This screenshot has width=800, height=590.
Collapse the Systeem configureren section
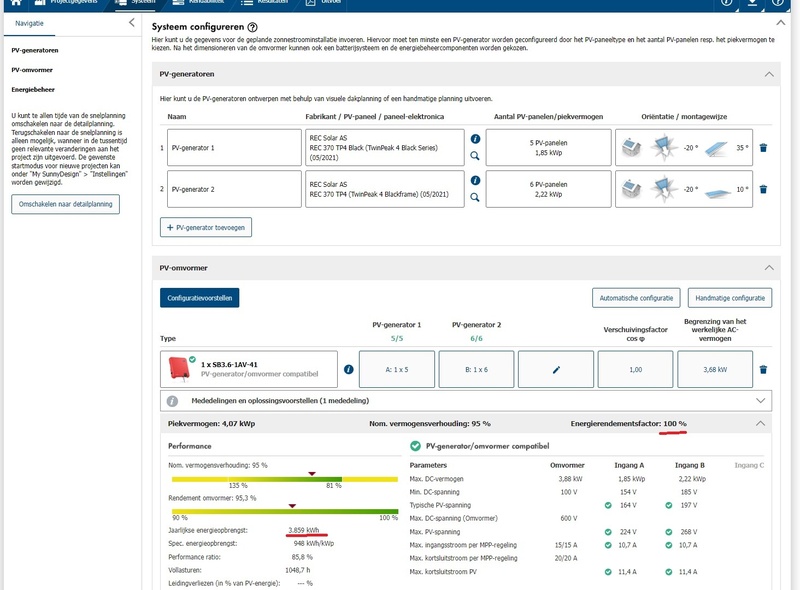(x=781, y=23)
